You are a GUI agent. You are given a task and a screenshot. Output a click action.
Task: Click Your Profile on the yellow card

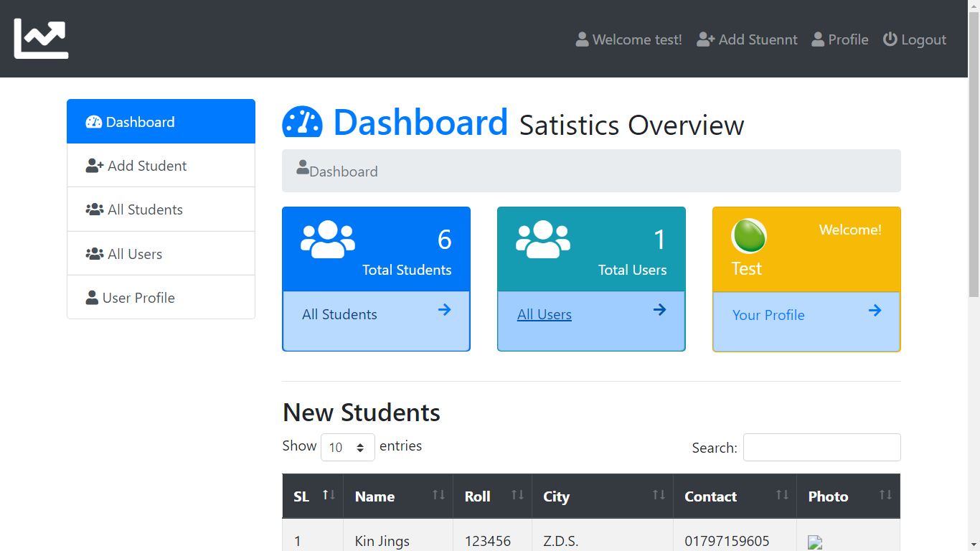coord(768,315)
